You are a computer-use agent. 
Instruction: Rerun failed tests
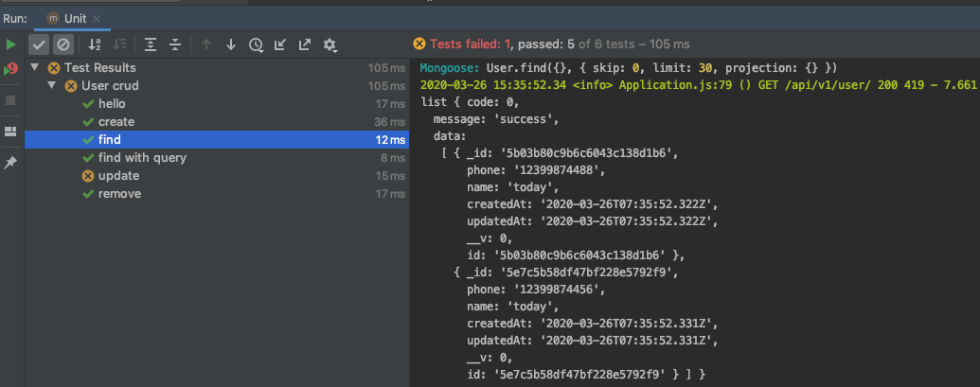click(10, 69)
